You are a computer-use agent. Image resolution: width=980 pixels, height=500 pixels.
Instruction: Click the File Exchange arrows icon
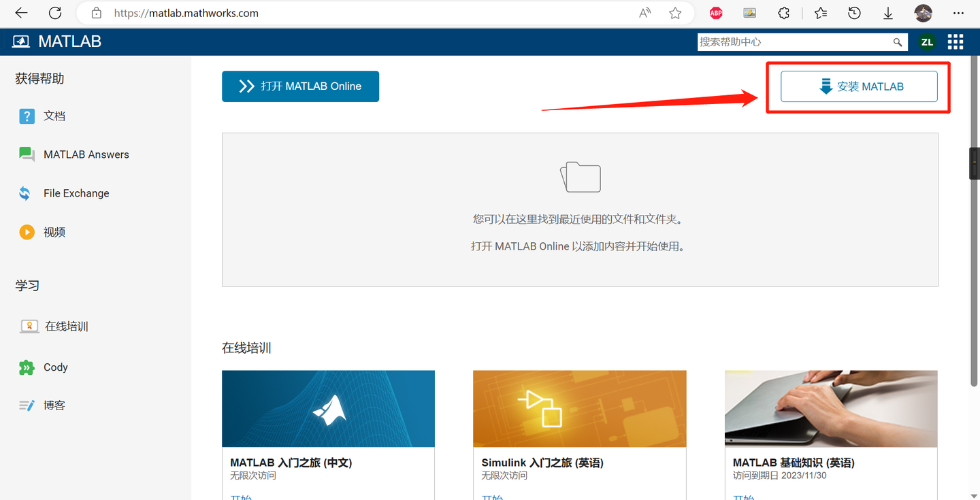tap(25, 193)
